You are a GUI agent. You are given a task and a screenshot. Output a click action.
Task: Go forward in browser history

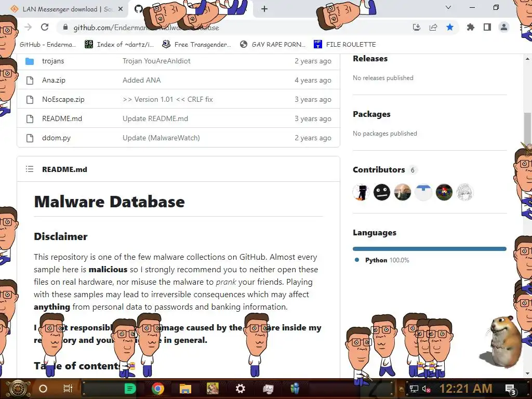pyautogui.click(x=28, y=27)
